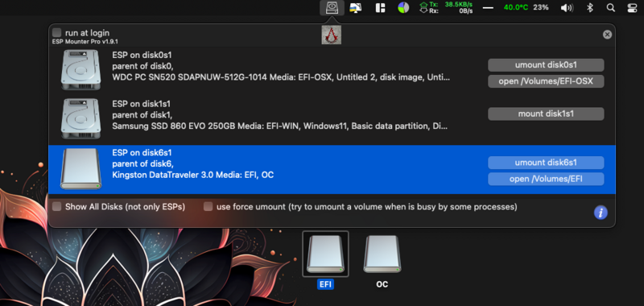Open Control Center
644x306 pixels.
coord(632,7)
